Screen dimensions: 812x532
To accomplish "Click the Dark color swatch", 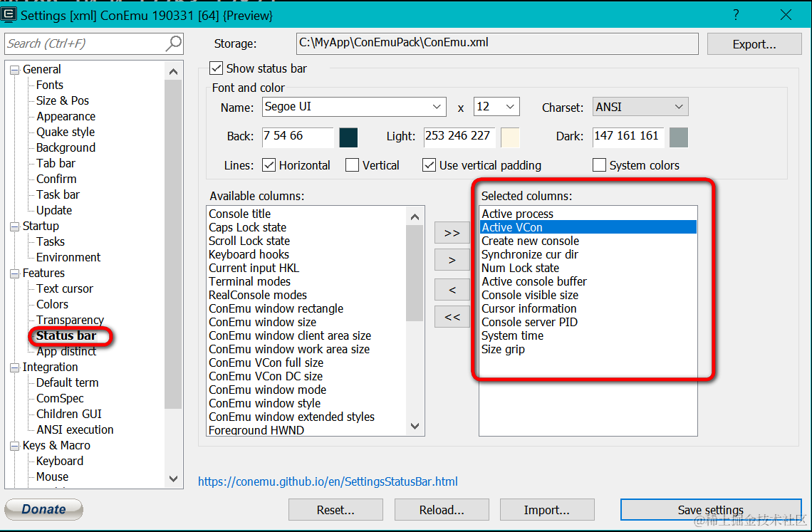I will [x=679, y=137].
